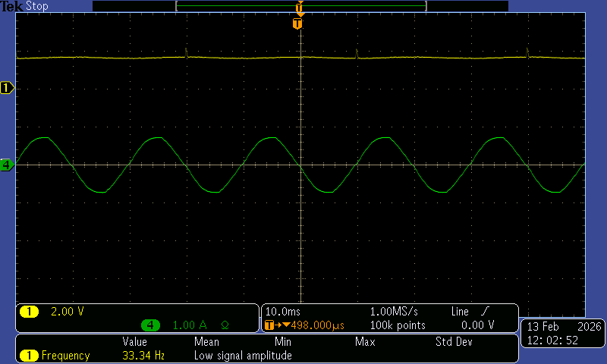Open the 100k points record length setting

click(x=398, y=325)
